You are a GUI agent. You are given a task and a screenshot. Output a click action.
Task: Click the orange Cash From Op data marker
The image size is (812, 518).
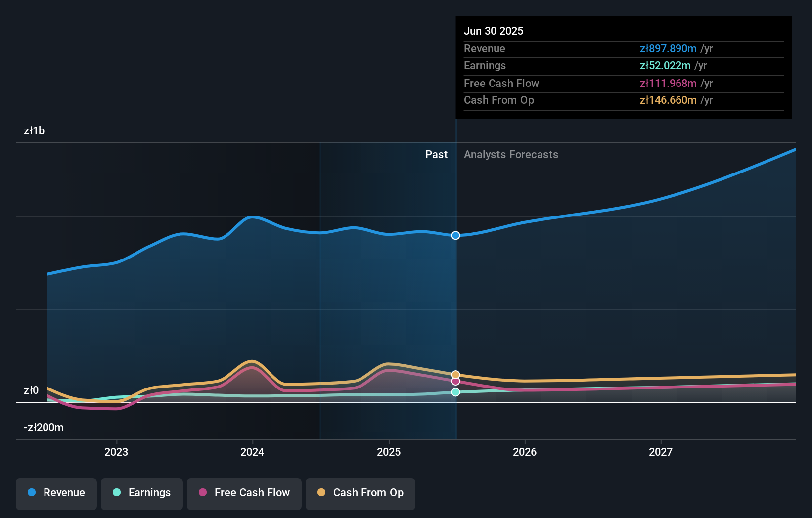point(455,375)
